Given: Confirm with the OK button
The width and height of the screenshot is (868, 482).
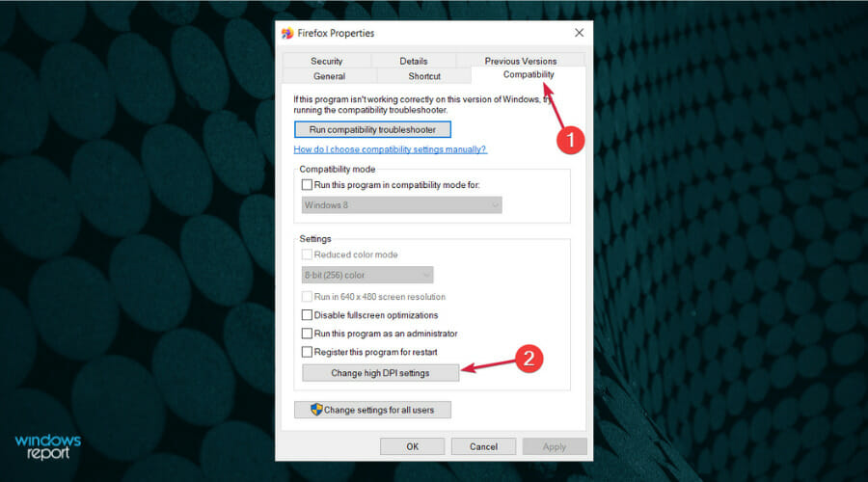Looking at the screenshot, I should coord(413,446).
